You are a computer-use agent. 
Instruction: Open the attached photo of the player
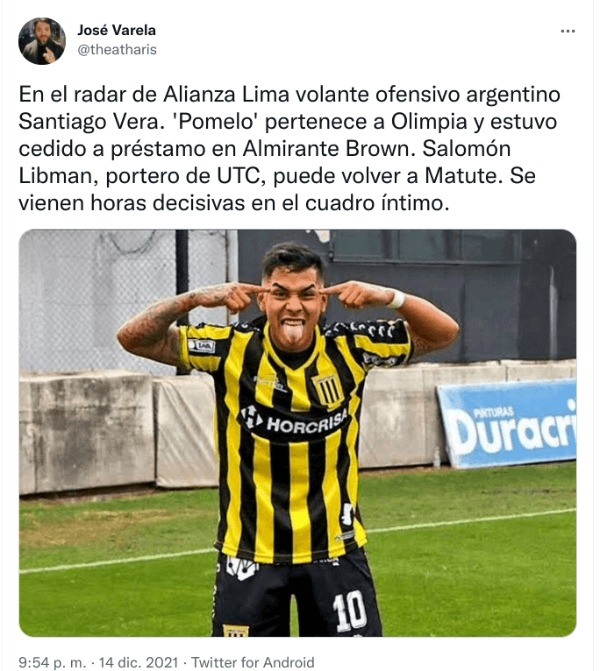click(297, 433)
